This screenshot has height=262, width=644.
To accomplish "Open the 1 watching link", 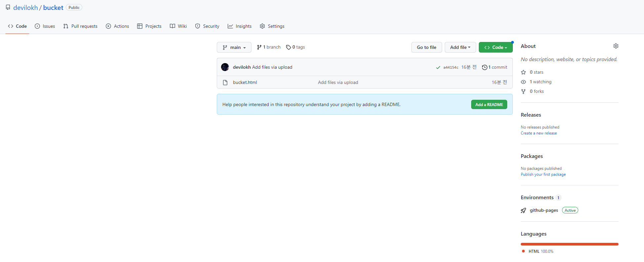I will [536, 82].
